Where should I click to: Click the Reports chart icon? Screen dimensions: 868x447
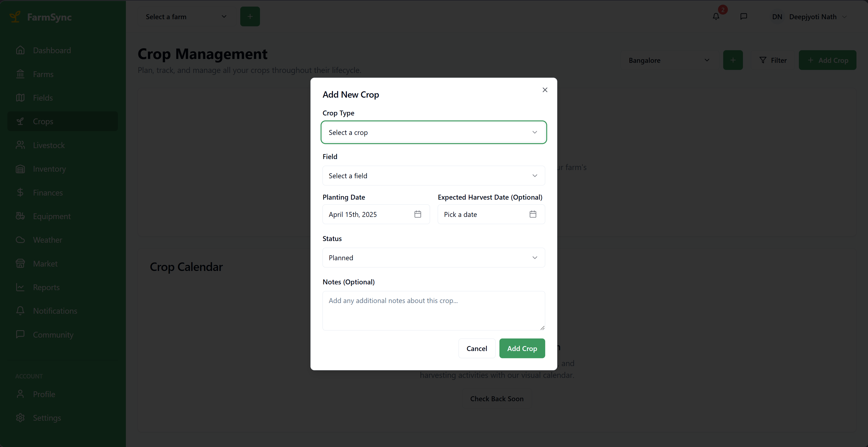[x=20, y=287]
